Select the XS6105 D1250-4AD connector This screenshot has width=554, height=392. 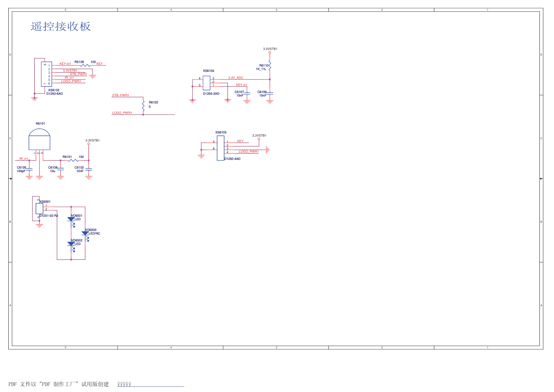(x=221, y=148)
